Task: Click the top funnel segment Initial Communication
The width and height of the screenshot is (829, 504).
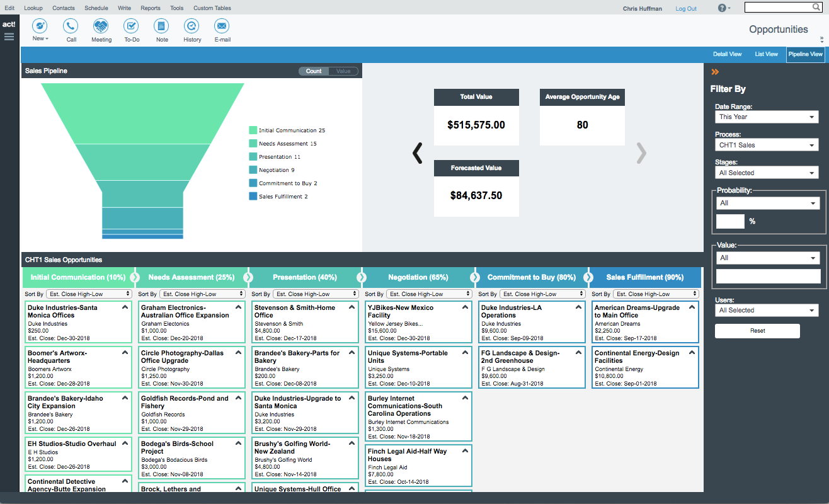Action: tap(142, 113)
